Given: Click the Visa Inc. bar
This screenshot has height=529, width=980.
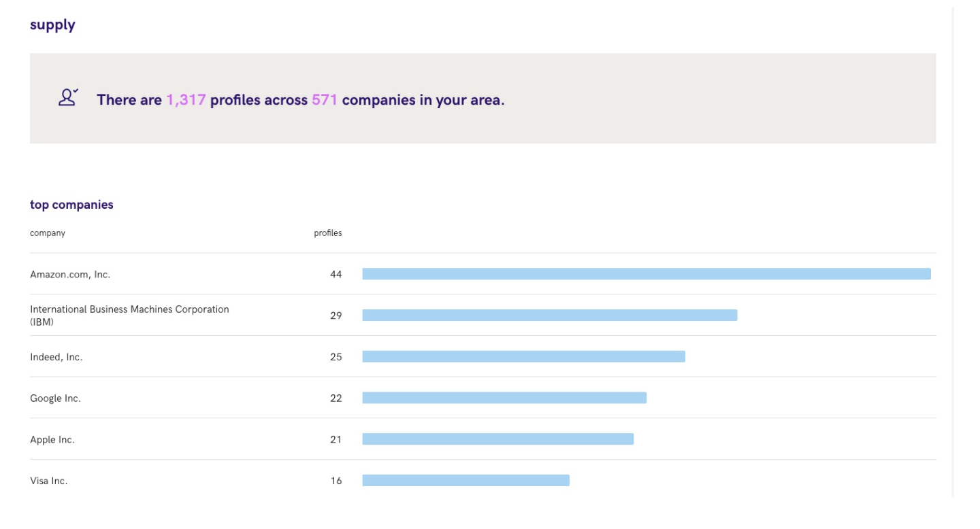Looking at the screenshot, I should 466,481.
